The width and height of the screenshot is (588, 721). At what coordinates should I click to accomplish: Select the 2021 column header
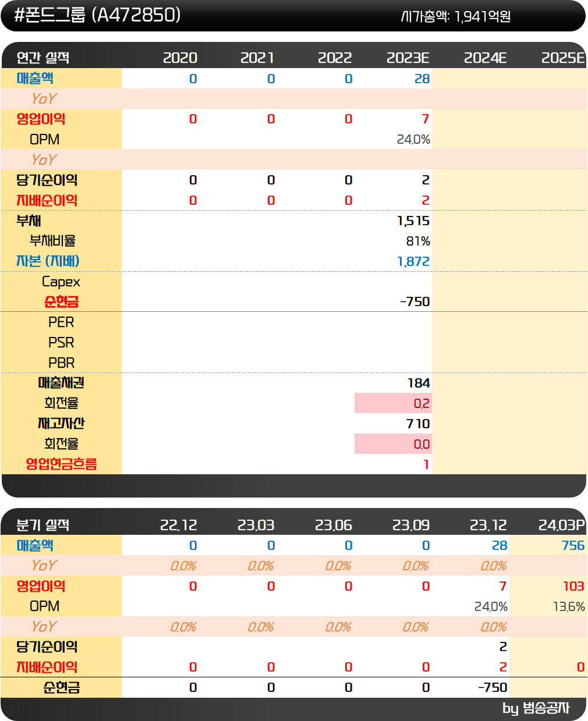coord(257,58)
